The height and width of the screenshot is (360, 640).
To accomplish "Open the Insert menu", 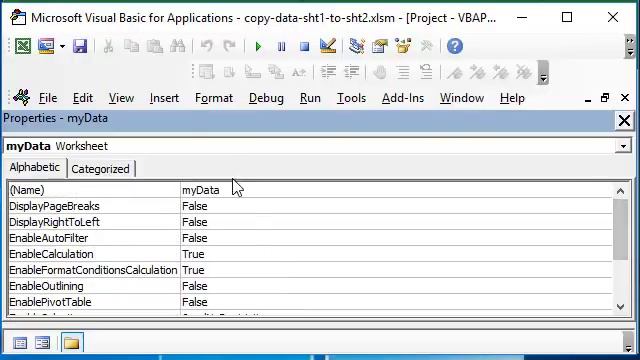I will tap(164, 98).
